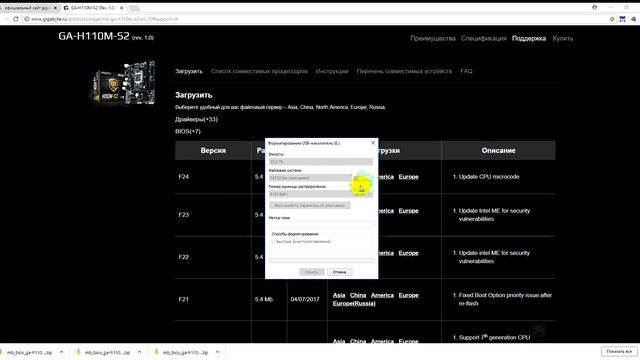Image resolution: width=640 pixels, height=360 pixels.
Task: Open first downloaded mb_bios_ga-h110 zip file
Action: [x=27, y=352]
